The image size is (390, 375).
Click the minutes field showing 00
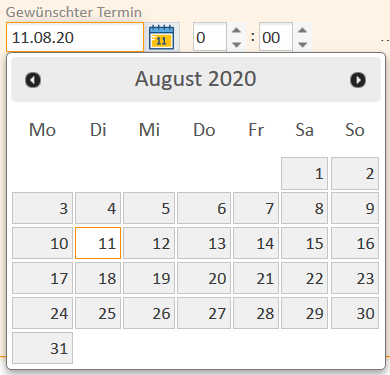tap(276, 37)
